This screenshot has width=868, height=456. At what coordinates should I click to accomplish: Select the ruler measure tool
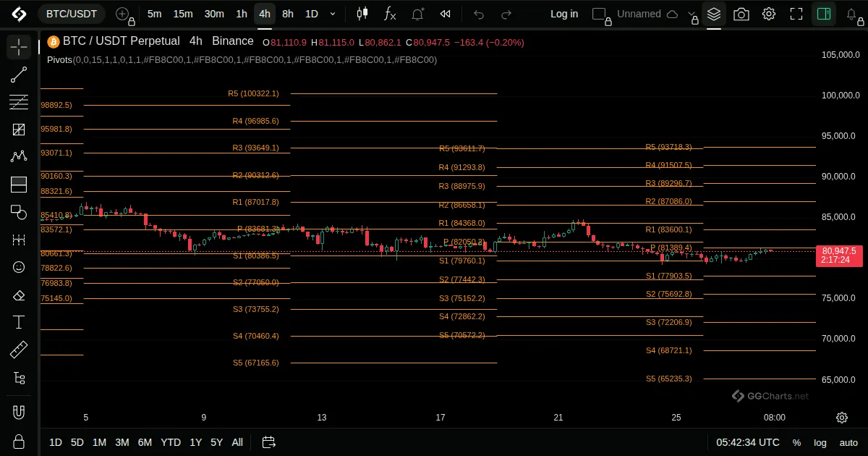coord(19,350)
